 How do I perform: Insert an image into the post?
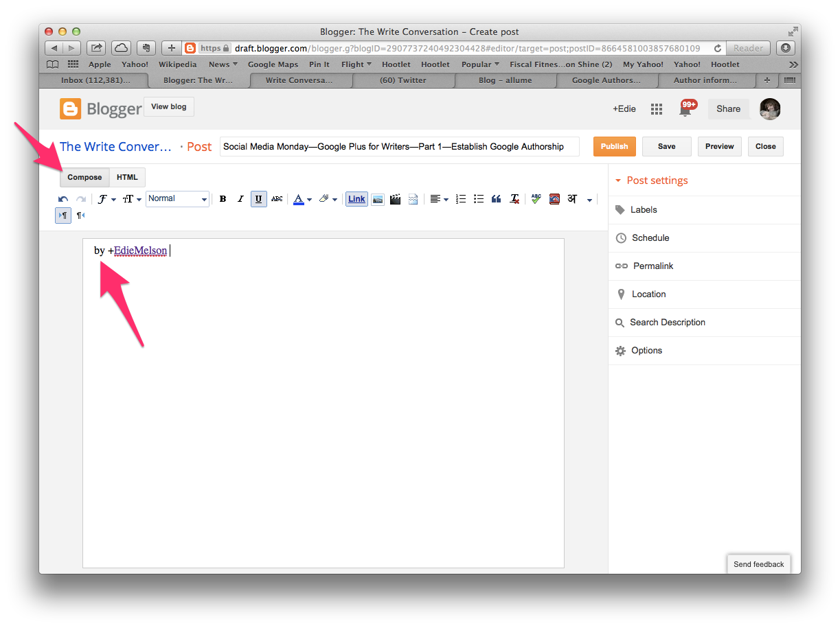[377, 199]
